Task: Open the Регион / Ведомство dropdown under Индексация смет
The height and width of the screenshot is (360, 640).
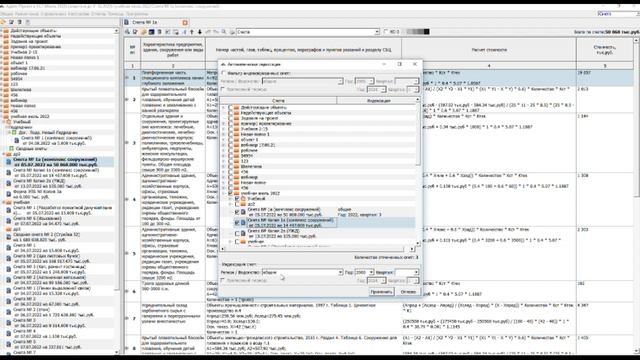Action: click(x=340, y=272)
